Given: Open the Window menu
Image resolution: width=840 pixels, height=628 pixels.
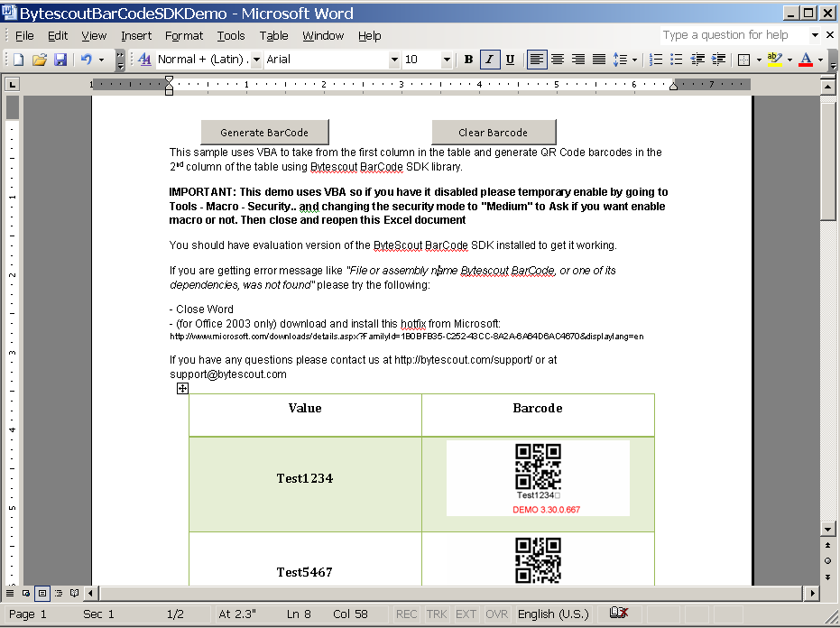Looking at the screenshot, I should point(323,36).
